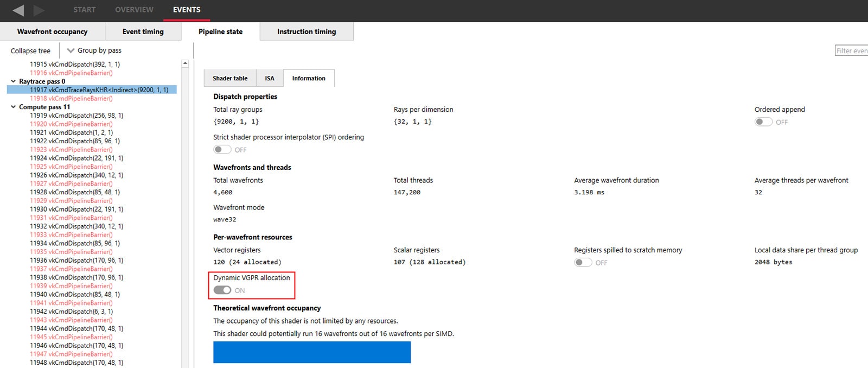Open the Group by pass dropdown
868x368 pixels.
94,50
